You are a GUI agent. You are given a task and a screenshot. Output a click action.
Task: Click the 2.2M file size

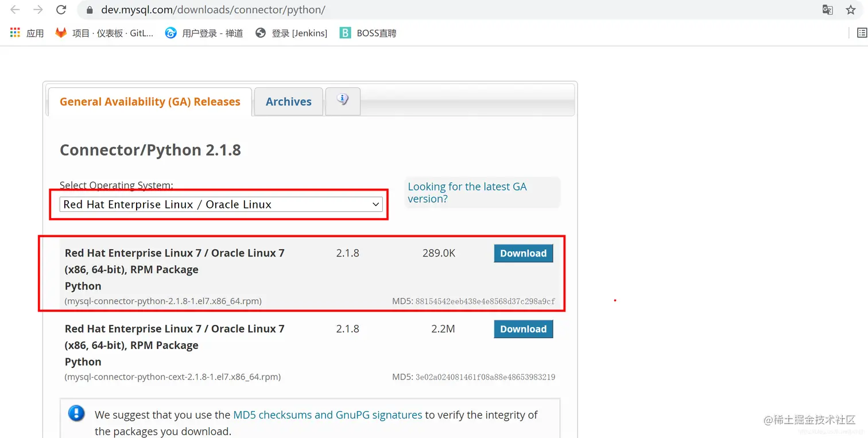tap(443, 329)
